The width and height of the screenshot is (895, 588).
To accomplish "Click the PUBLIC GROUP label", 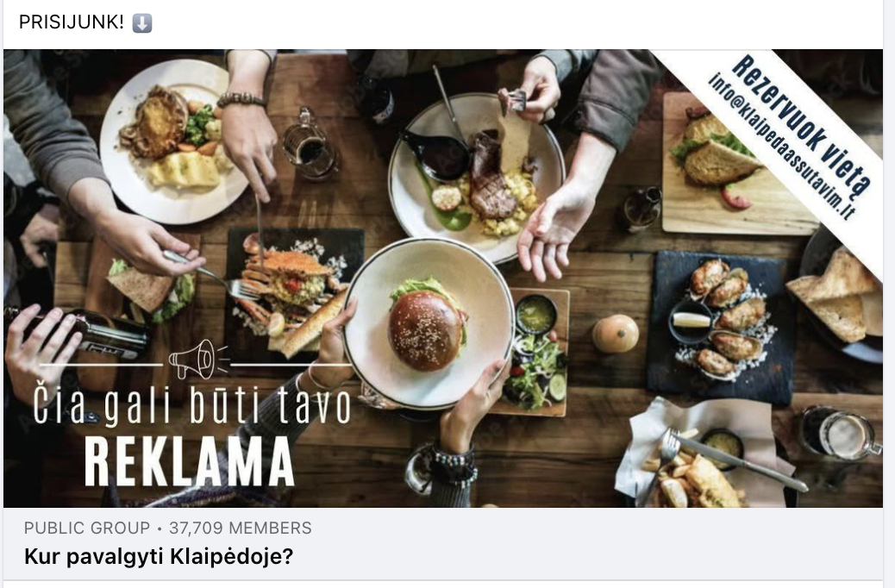I will [x=87, y=528].
